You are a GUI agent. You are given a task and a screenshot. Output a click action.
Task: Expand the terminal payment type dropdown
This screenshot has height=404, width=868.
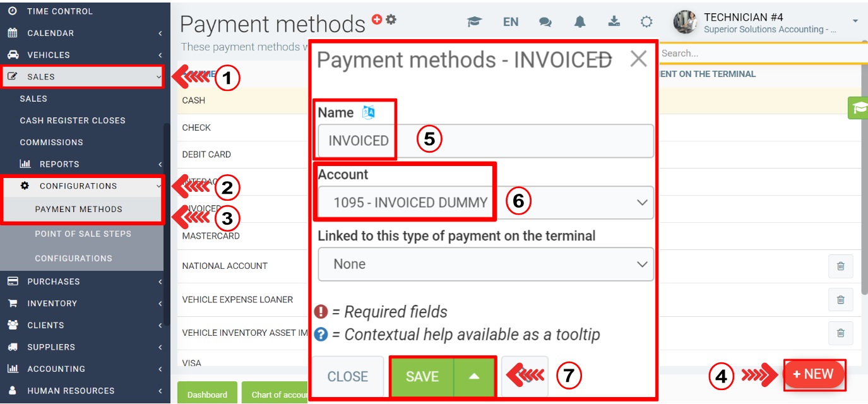tap(485, 264)
